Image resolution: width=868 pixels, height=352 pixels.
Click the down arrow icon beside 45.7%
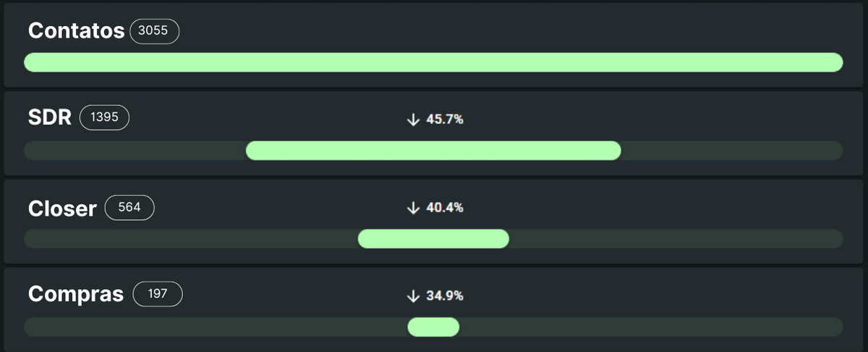point(413,120)
